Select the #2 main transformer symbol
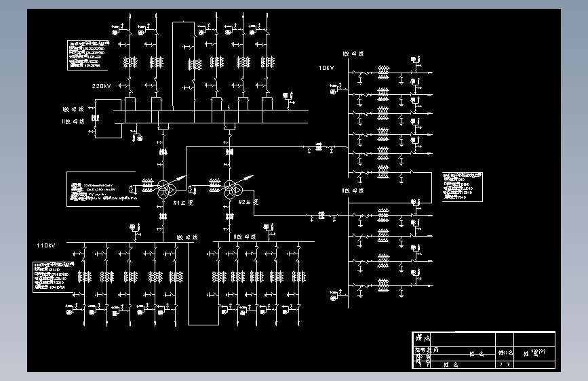Image resolution: width=588 pixels, height=381 pixels. pos(233,190)
